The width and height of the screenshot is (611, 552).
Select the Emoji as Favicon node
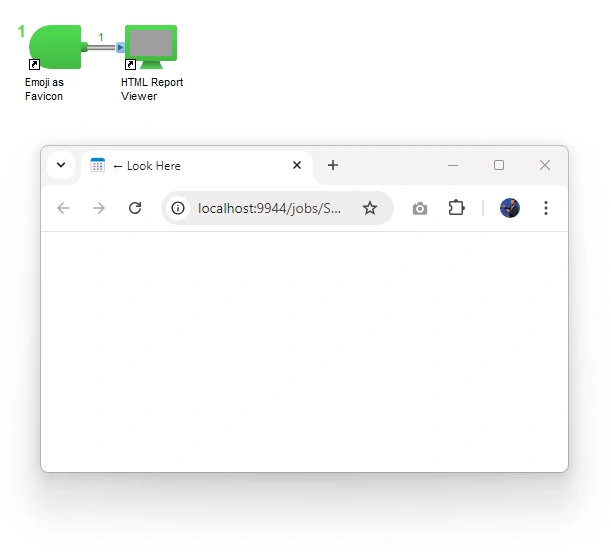click(x=55, y=47)
